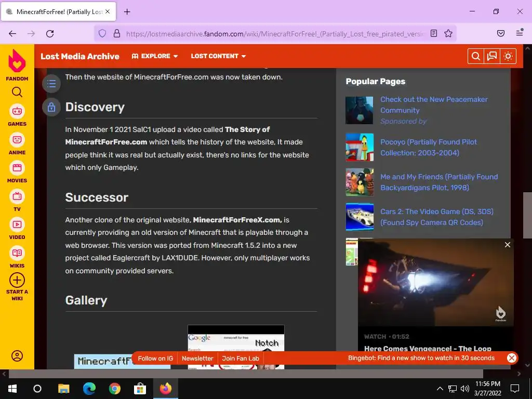This screenshot has height=399, width=532.
Task: Open the Firefox hamburger menu
Action: click(520, 33)
